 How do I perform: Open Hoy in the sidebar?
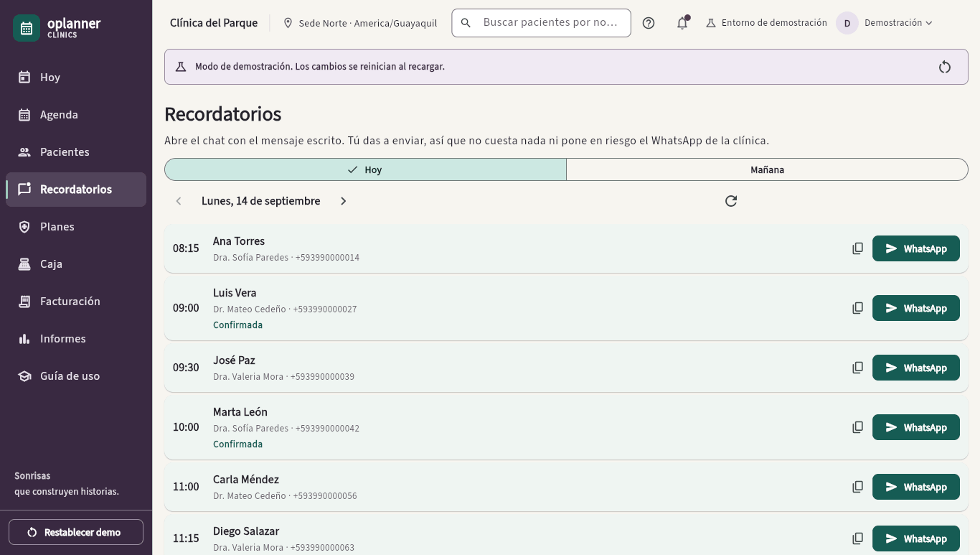(76, 78)
